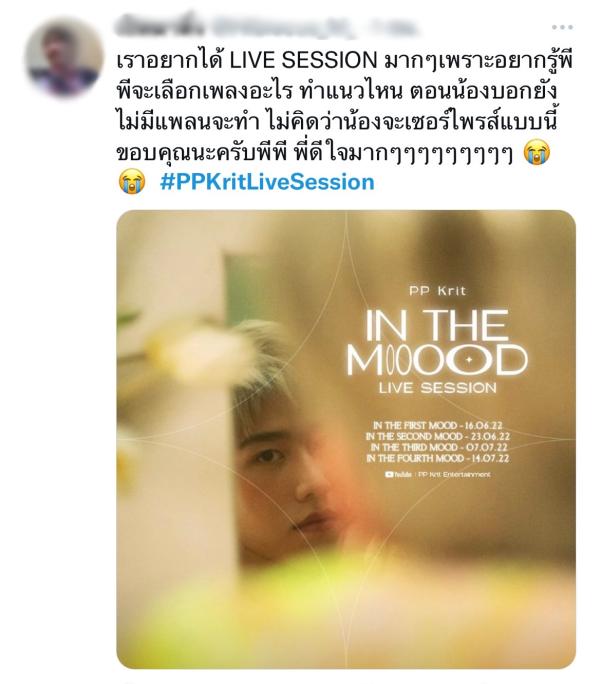This screenshot has width=600, height=684.
Task: Click the 'IN THE MOOOD' poster title
Action: point(437,343)
